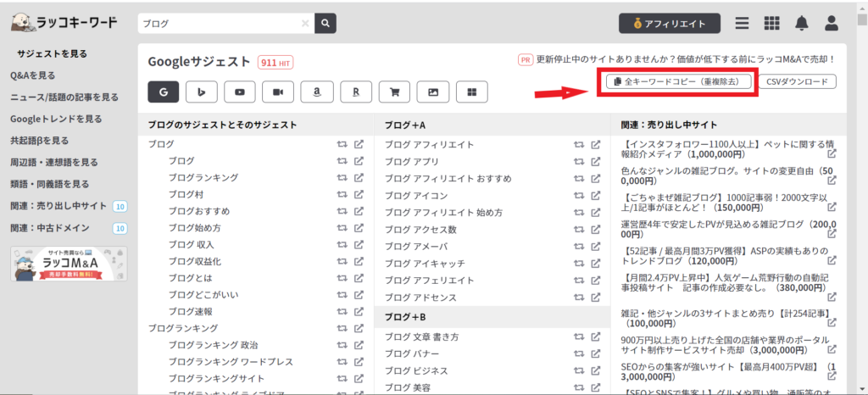The image size is (868, 395).
Task: Open the hamburger menu icon
Action: (743, 23)
